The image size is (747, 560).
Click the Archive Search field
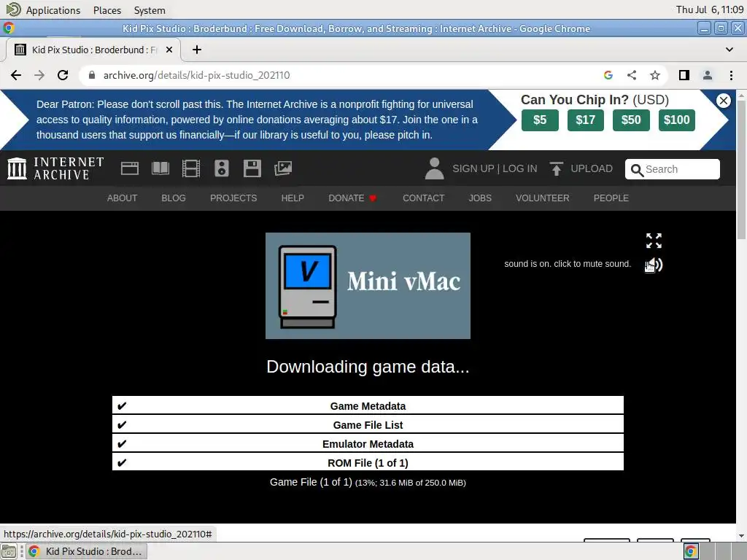[x=672, y=169]
